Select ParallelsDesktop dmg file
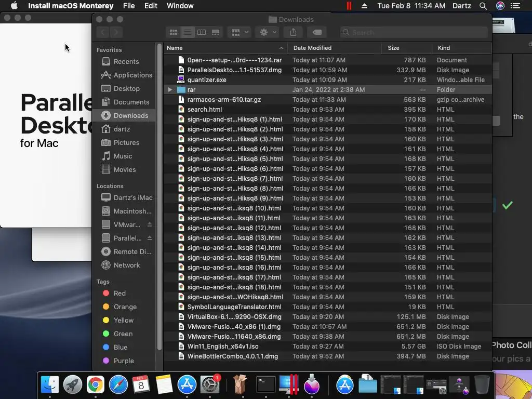This screenshot has height=399, width=532. pyautogui.click(x=328, y=70)
